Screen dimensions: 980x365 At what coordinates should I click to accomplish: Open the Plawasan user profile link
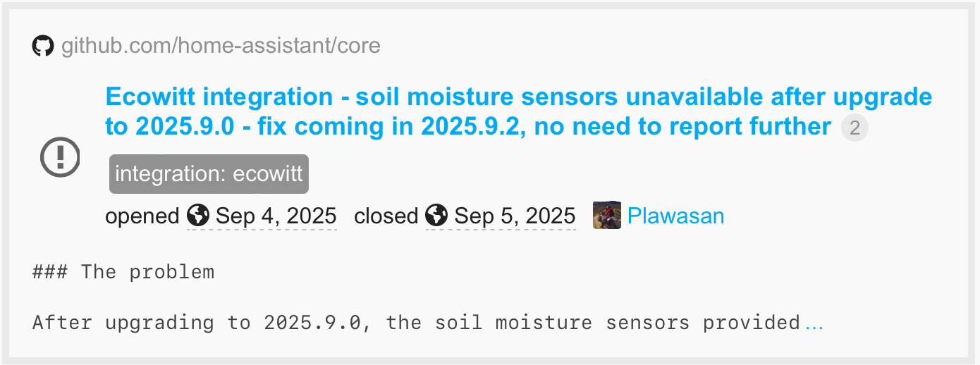point(675,216)
